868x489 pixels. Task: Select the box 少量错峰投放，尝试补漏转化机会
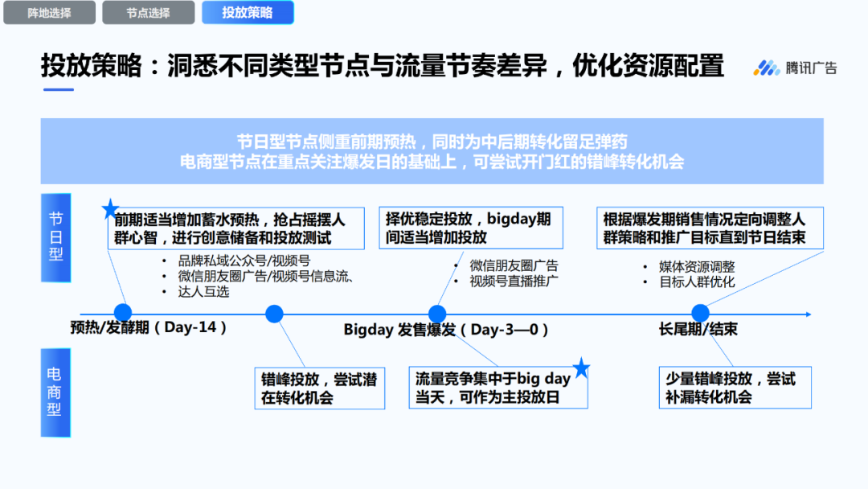(x=735, y=388)
